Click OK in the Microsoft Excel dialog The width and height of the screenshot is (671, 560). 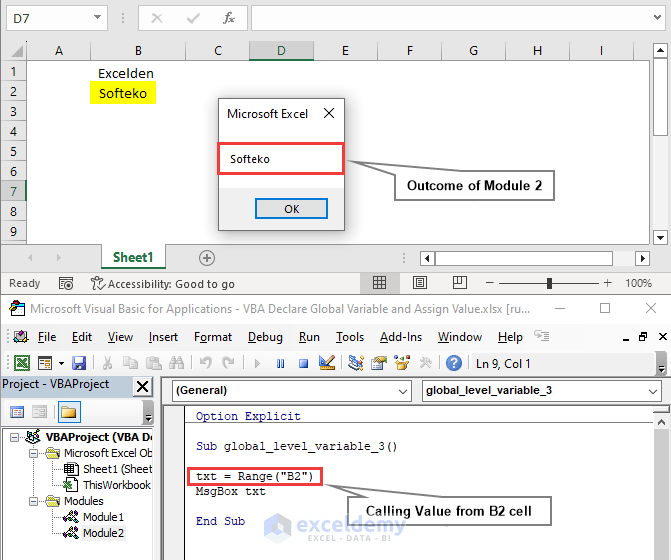[291, 209]
